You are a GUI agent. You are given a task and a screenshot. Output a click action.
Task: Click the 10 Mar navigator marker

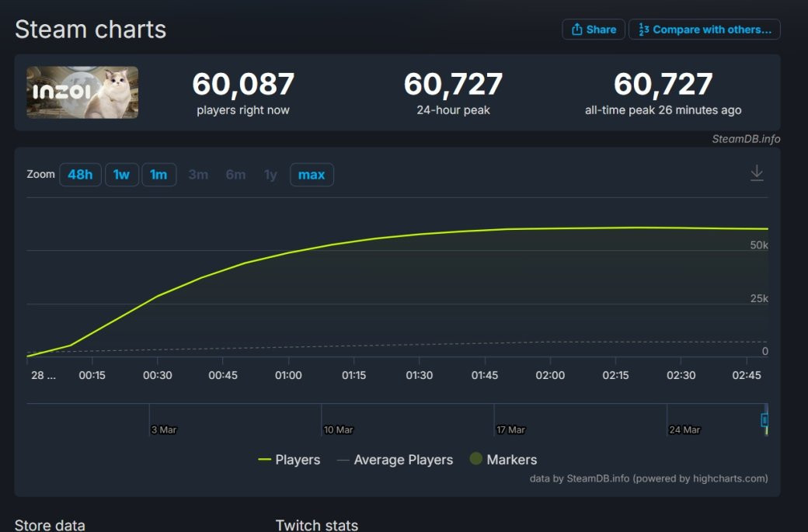pos(338,429)
